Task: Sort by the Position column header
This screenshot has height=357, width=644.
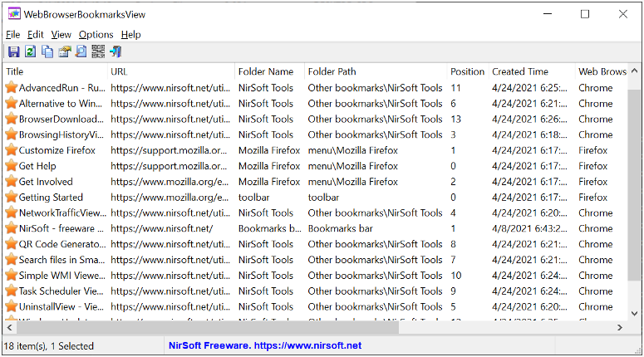Action: pyautogui.click(x=467, y=71)
